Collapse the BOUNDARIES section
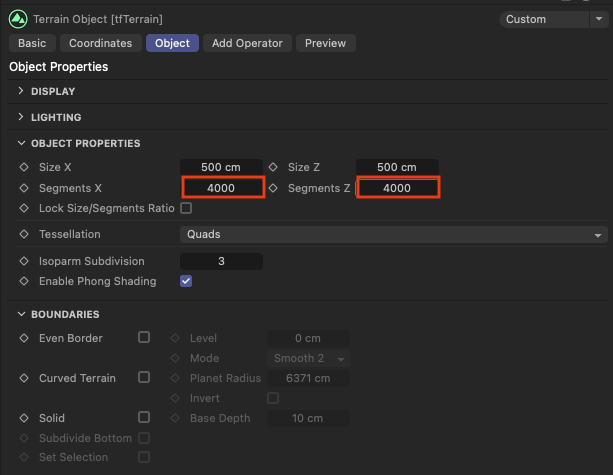 [21, 314]
